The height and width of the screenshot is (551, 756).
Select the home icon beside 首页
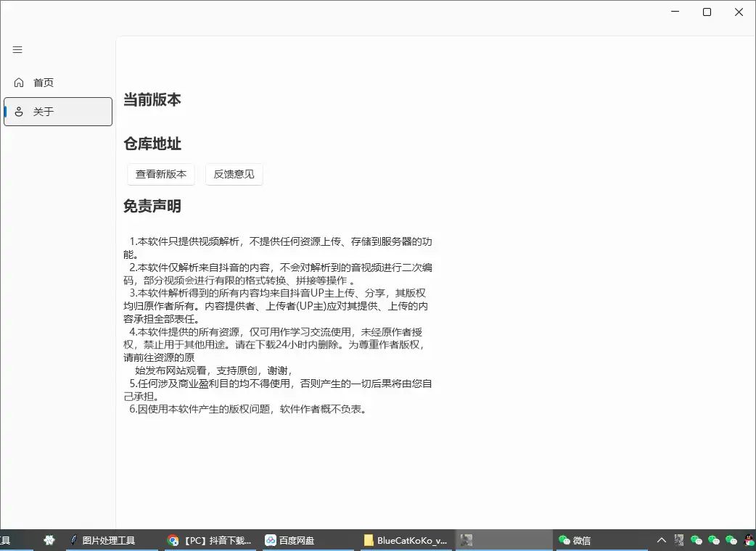click(19, 82)
